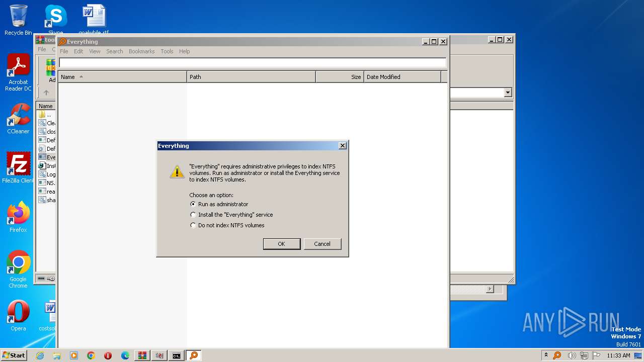The height and width of the screenshot is (362, 644).
Task: Open the Search menu in Everything
Action: (x=114, y=51)
